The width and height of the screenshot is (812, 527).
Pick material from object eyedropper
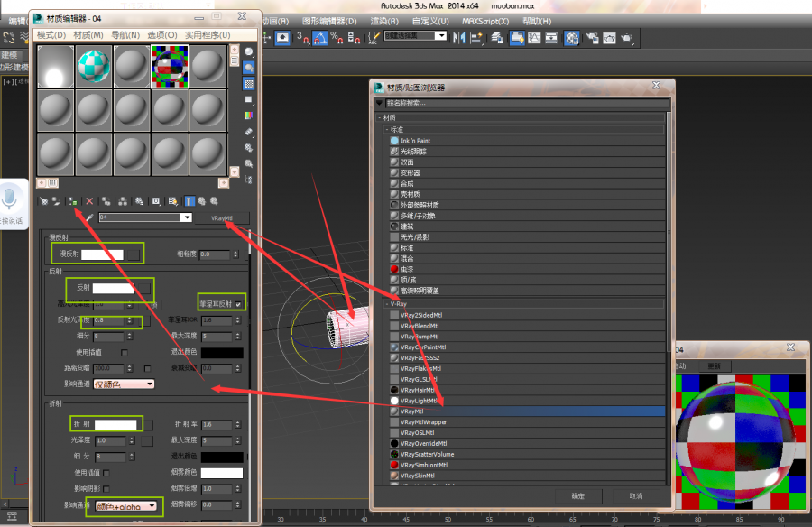coord(89,217)
